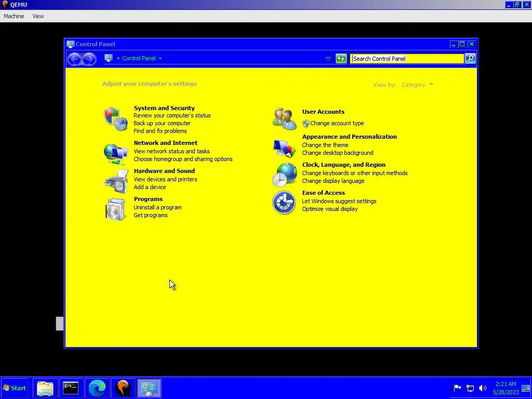The height and width of the screenshot is (399, 532).
Task: Open Command Prompt from the taskbar
Action: tap(71, 388)
